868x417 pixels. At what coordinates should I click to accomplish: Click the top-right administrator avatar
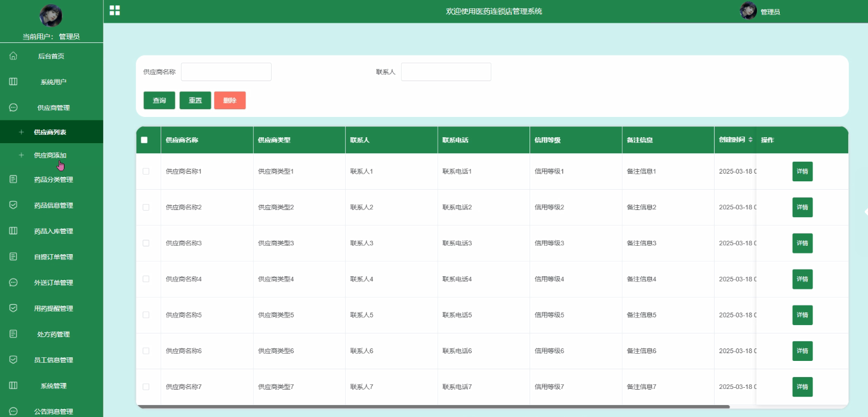click(749, 11)
